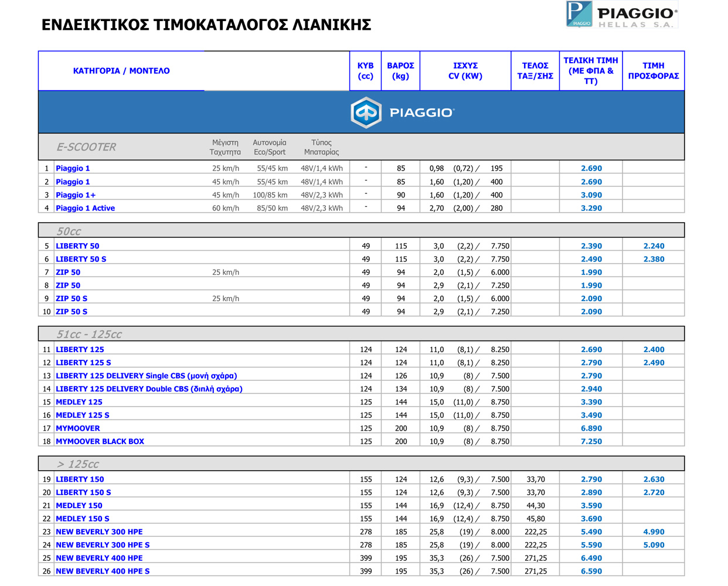Click the 45,80 road tax of MEDLEY 150 S
The width and height of the screenshot is (728, 586).
[x=536, y=519]
